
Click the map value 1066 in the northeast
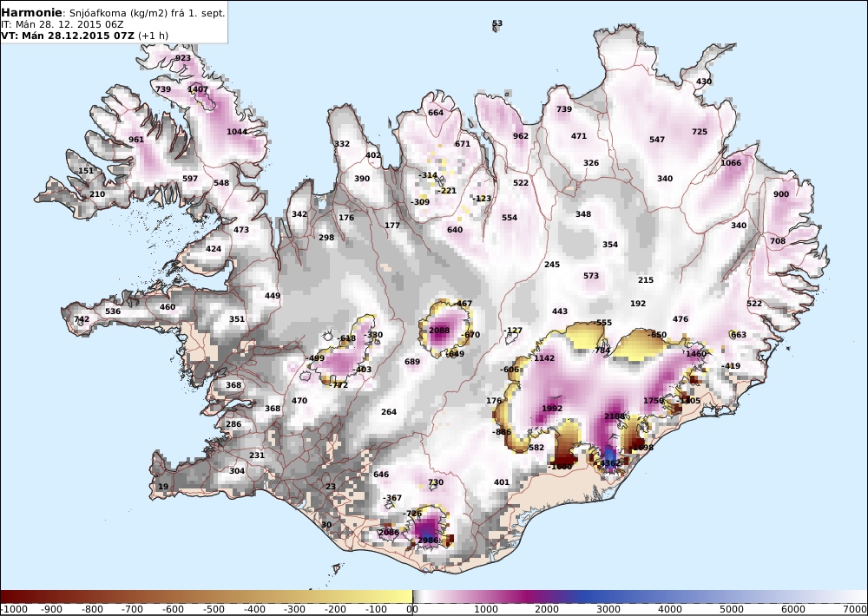click(x=731, y=163)
